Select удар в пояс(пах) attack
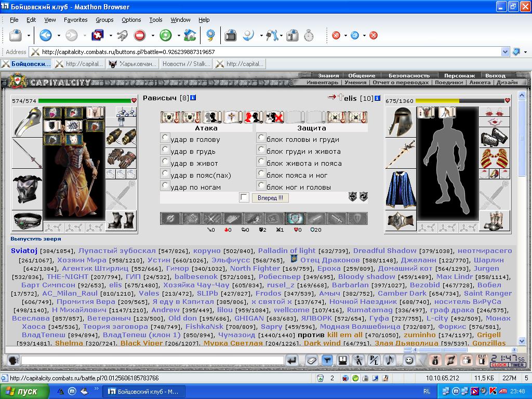532x399 pixels. (x=165, y=173)
